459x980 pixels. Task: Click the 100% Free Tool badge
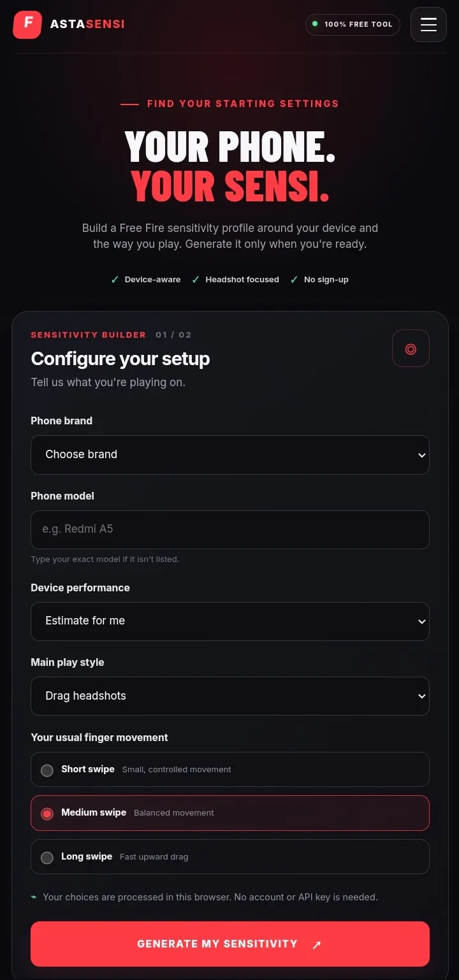point(353,24)
